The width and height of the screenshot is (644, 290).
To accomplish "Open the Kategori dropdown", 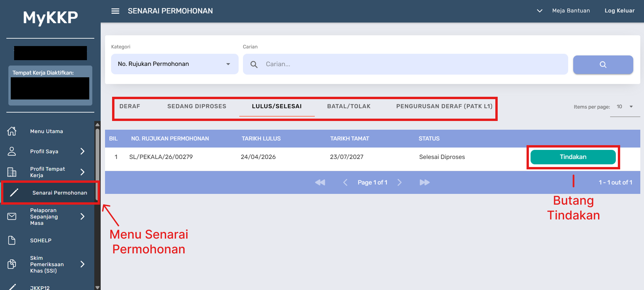I will pos(175,64).
